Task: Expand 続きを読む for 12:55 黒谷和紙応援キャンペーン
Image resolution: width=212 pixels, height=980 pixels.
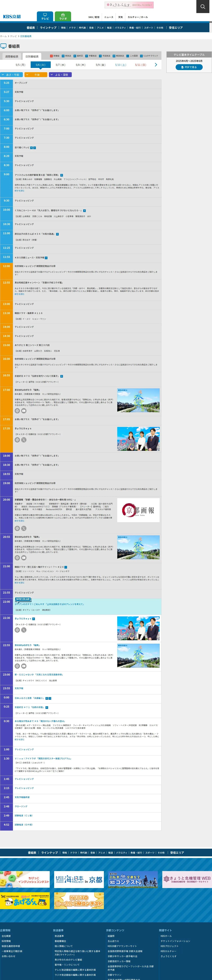Action: pos(19,294)
